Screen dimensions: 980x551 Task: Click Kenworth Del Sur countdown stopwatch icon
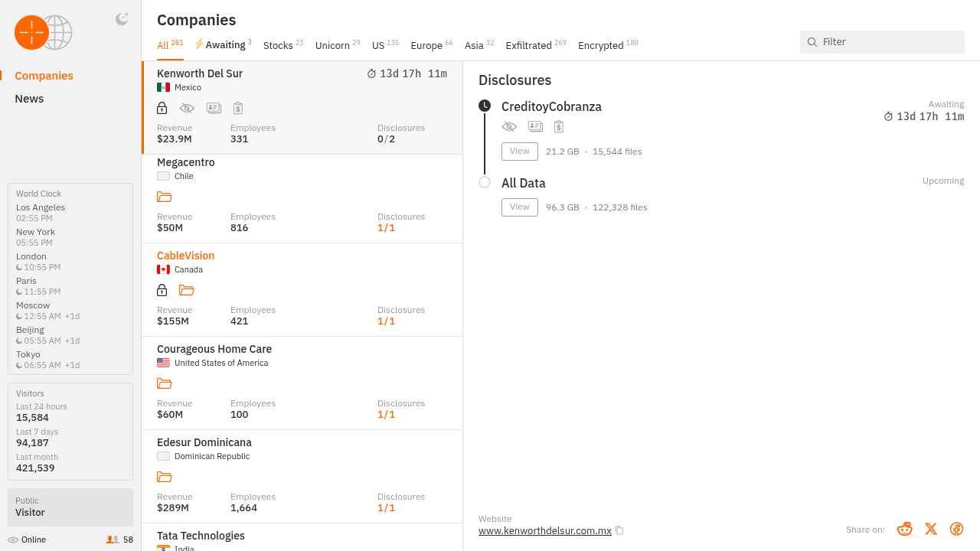(372, 73)
